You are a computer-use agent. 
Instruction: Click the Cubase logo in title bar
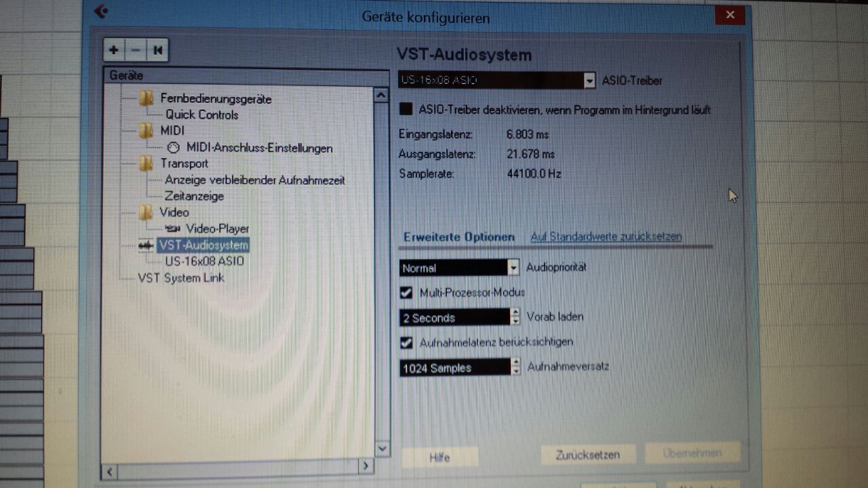coord(100,12)
